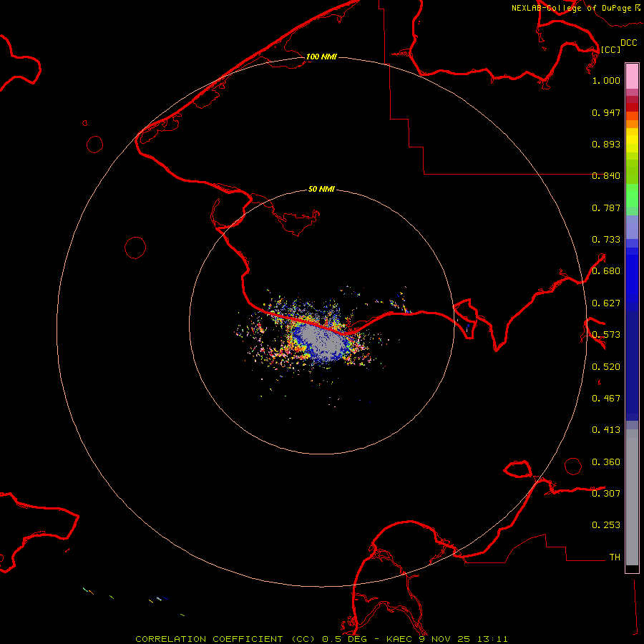Click the 50 NMI range ring label

[x=321, y=190]
